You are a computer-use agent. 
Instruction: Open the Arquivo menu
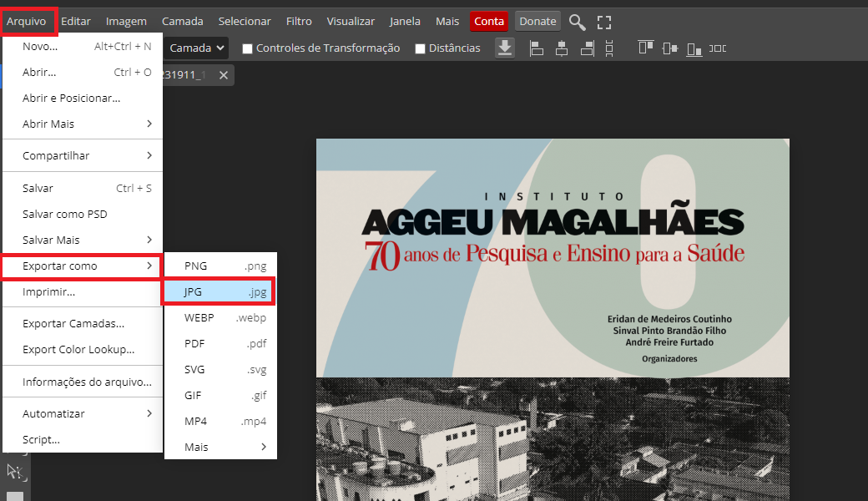pos(27,22)
